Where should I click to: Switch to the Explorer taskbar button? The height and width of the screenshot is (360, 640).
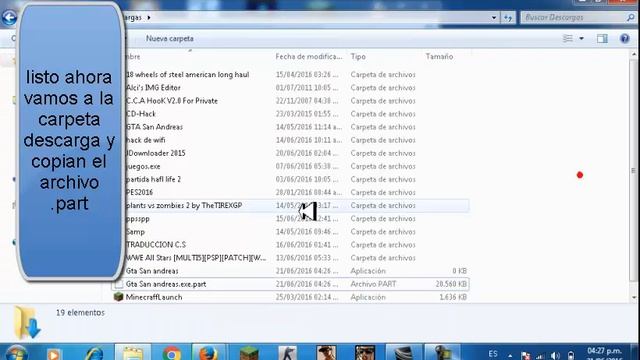click(x=133, y=353)
